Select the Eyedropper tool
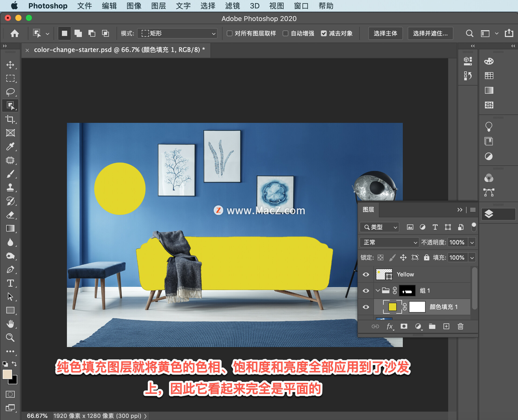Image resolution: width=518 pixels, height=420 pixels. 10,147
